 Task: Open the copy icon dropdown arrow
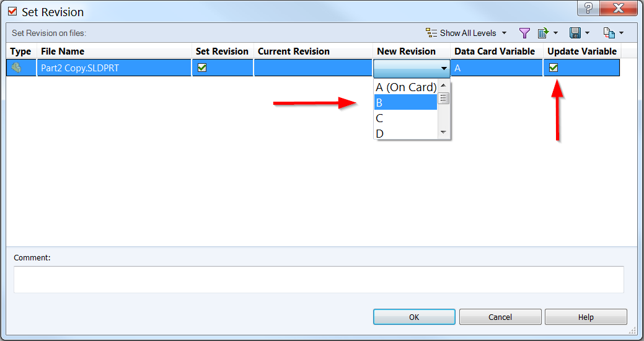coord(621,33)
